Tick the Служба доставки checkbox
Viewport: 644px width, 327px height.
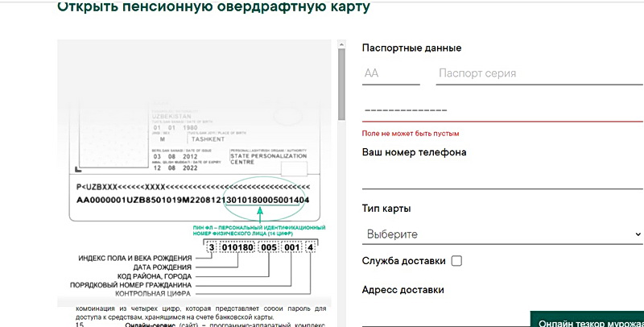pos(457,261)
